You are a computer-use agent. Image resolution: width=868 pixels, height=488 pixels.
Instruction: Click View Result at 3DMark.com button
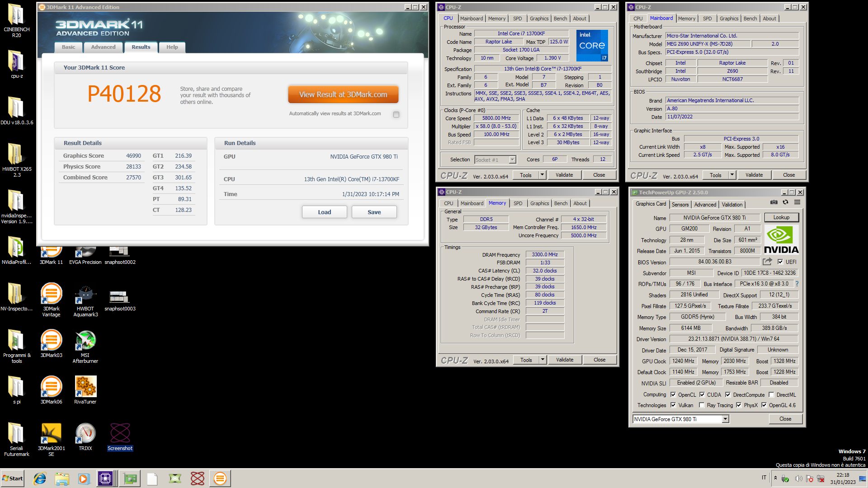click(x=343, y=94)
